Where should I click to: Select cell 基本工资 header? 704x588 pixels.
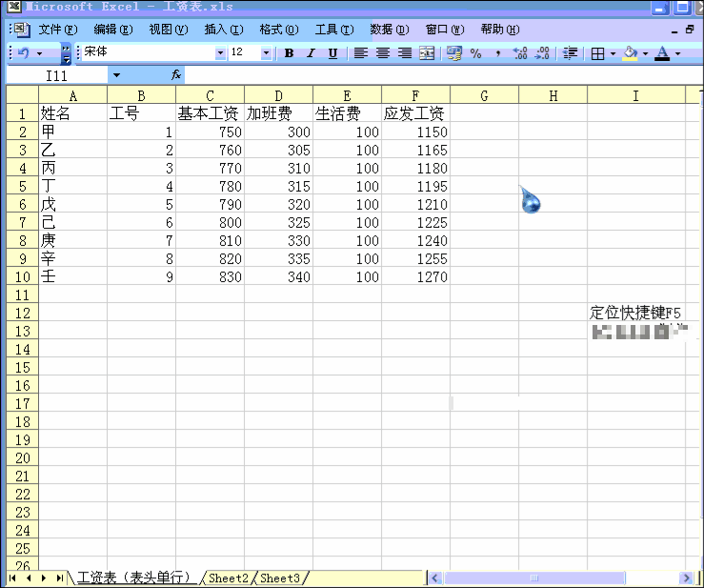coord(210,113)
